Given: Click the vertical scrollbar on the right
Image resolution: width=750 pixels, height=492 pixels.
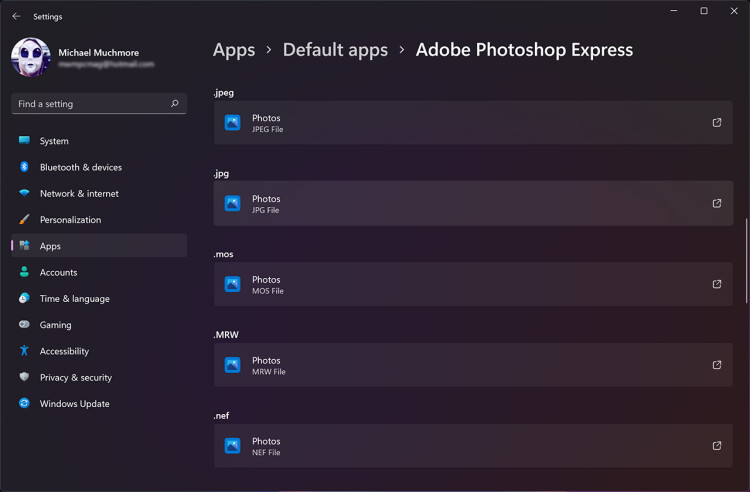Looking at the screenshot, I should point(745,260).
